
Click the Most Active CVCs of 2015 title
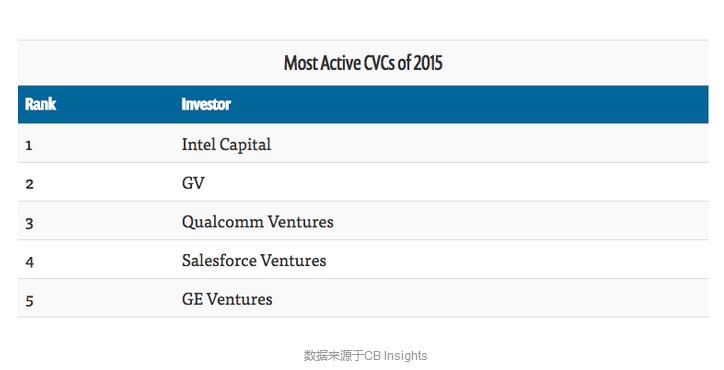(x=363, y=63)
